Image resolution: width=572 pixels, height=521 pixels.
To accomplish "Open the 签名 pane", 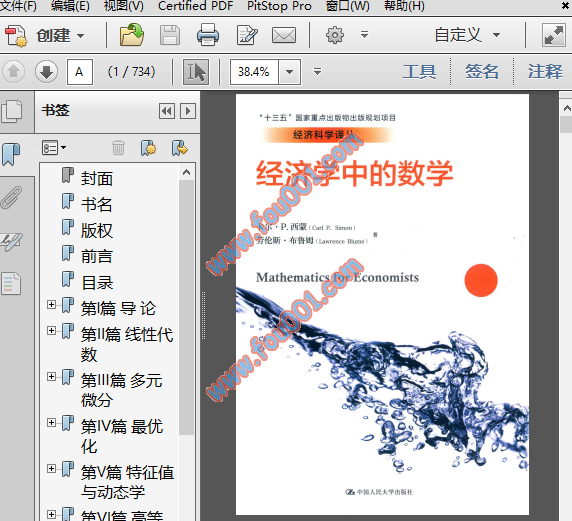I will 482,72.
